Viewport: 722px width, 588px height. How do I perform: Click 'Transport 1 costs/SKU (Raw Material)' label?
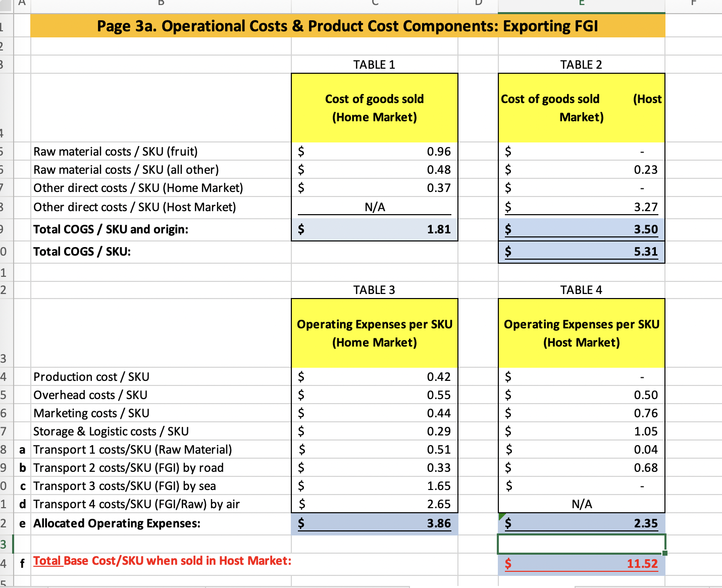tap(133, 450)
